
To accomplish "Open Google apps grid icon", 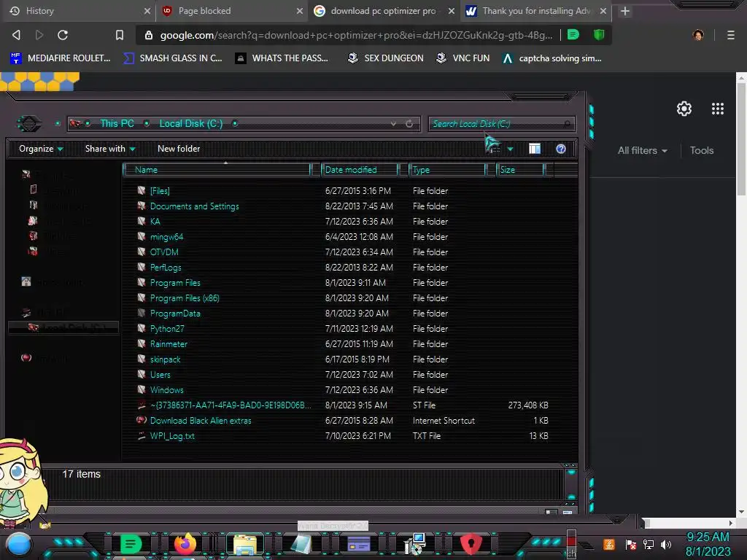I will 718,109.
